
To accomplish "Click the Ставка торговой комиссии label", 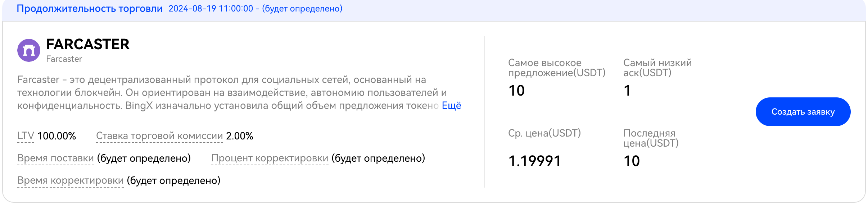I will 159,136.
